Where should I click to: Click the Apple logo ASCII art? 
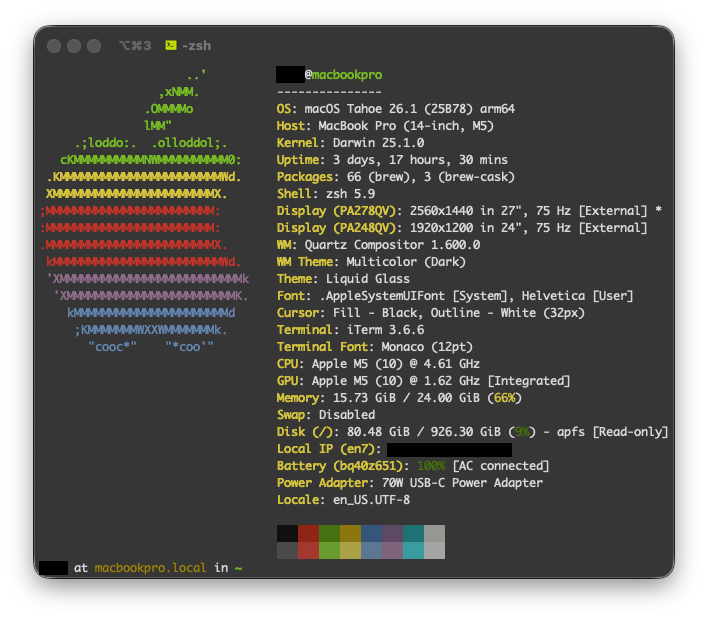(x=144, y=210)
